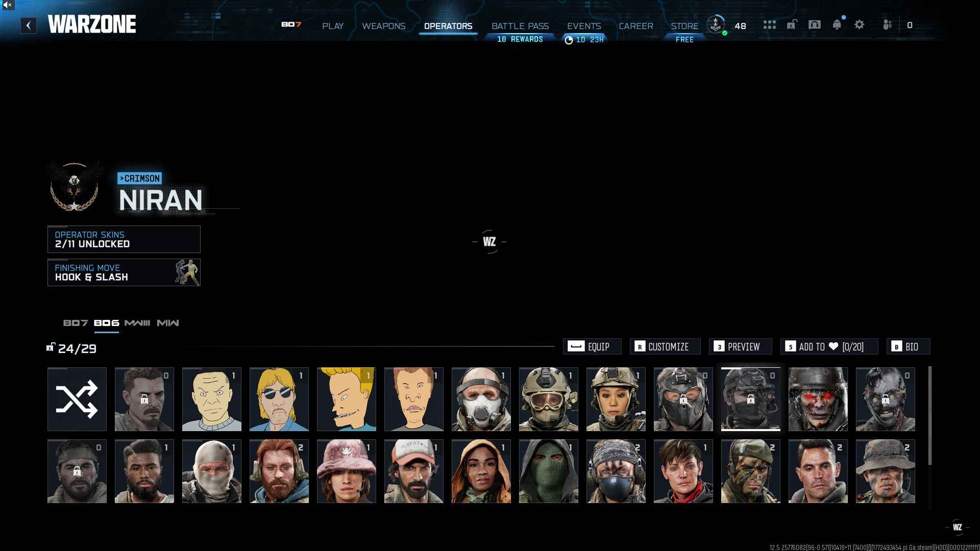Image resolution: width=980 pixels, height=551 pixels.
Task: Open the Operator Skins 2/11 Unlocked panel
Action: 124,239
